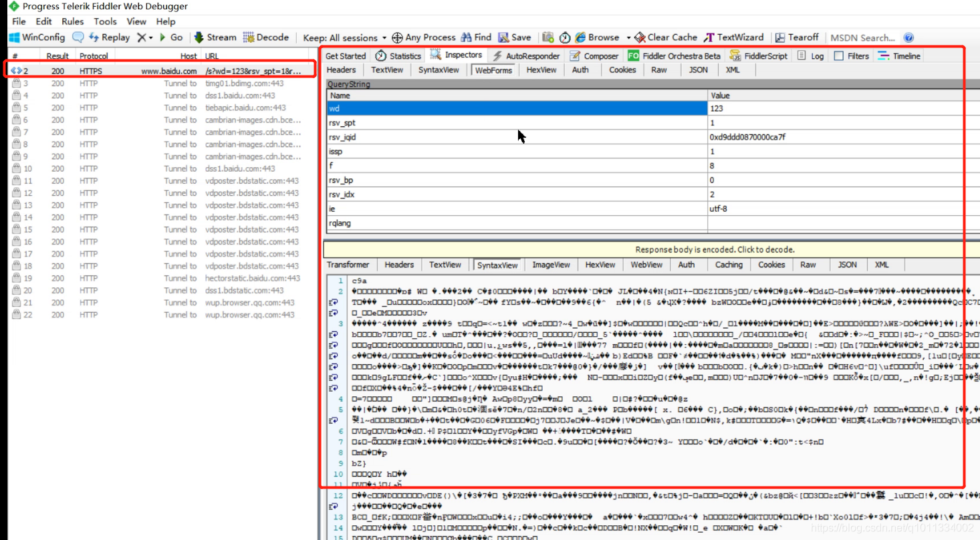Click the Any Process target picker
The image size is (980, 540).
424,37
